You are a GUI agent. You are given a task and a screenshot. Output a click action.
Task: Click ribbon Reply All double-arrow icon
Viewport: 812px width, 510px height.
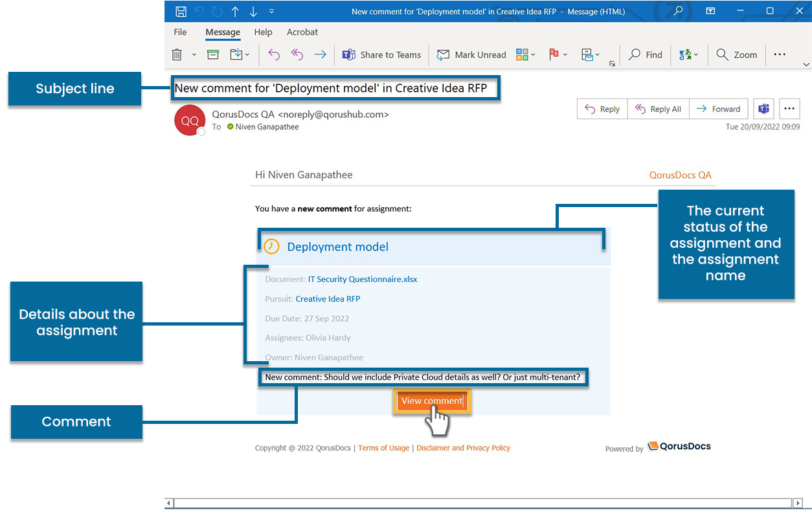tap(297, 55)
